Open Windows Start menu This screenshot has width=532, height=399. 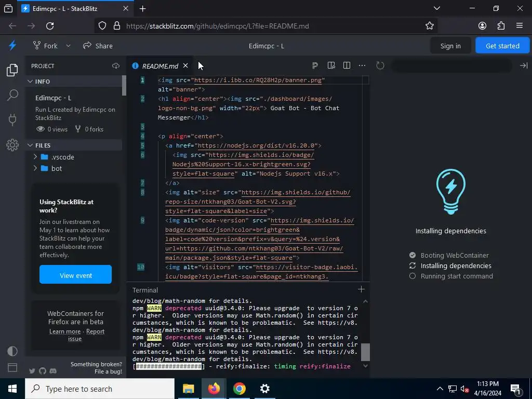pos(12,389)
